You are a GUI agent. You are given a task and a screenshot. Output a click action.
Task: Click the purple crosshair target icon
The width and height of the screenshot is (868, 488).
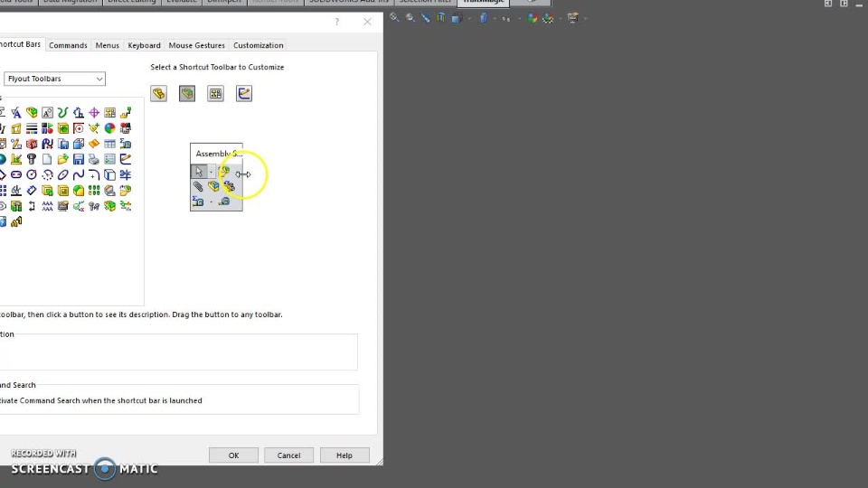click(94, 113)
